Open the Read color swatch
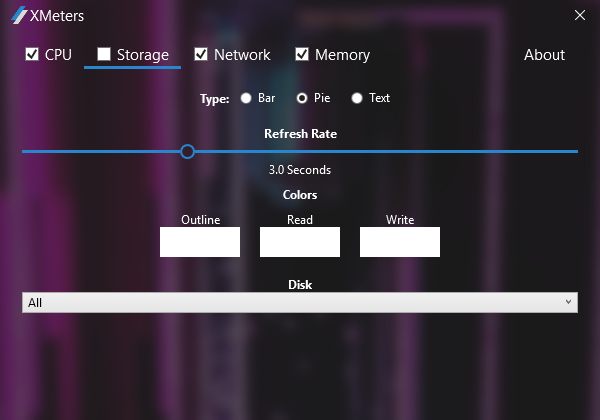 [300, 242]
